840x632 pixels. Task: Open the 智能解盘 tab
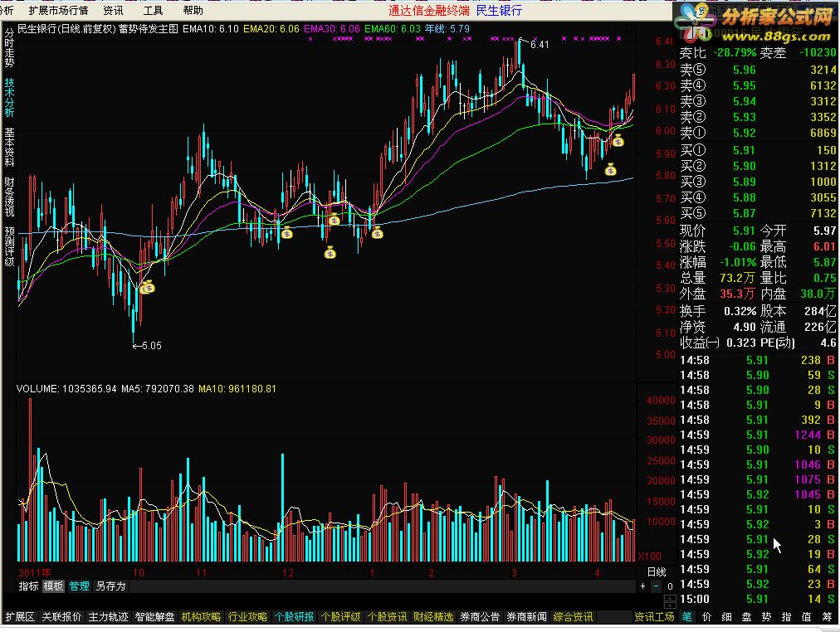(155, 617)
